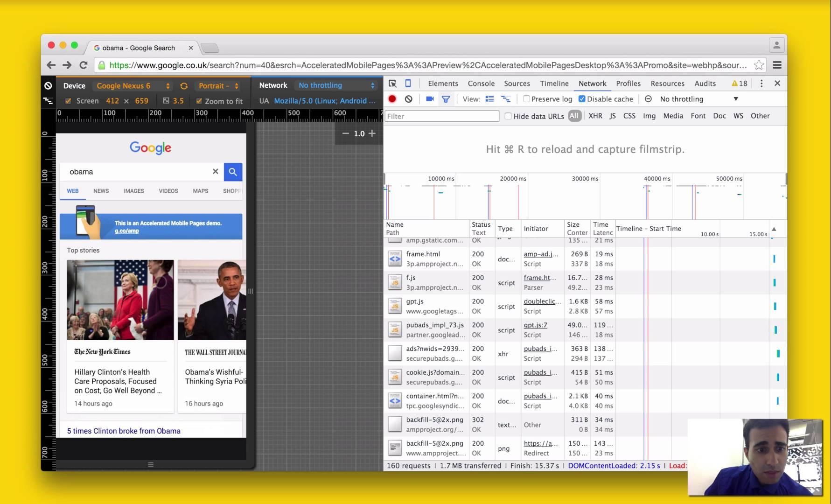Open the Resources tab

tap(667, 84)
